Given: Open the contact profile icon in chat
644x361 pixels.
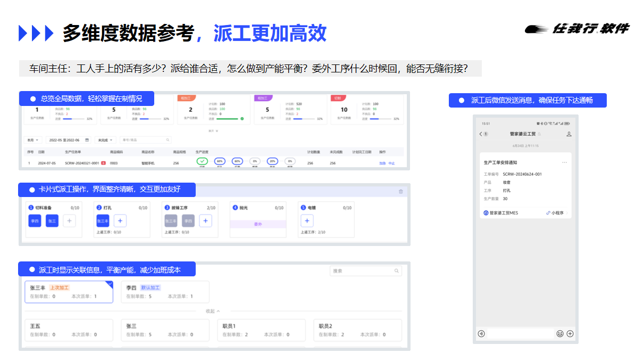Looking at the screenshot, I should pyautogui.click(x=568, y=134).
